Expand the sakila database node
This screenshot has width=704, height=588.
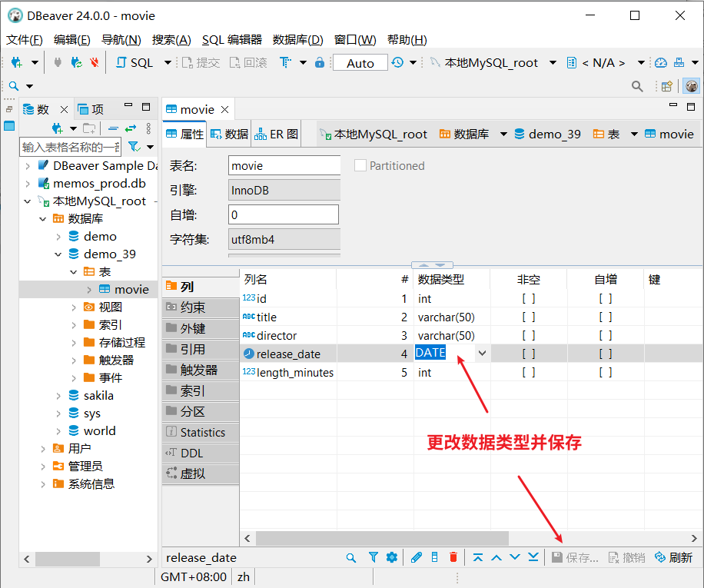(58, 396)
